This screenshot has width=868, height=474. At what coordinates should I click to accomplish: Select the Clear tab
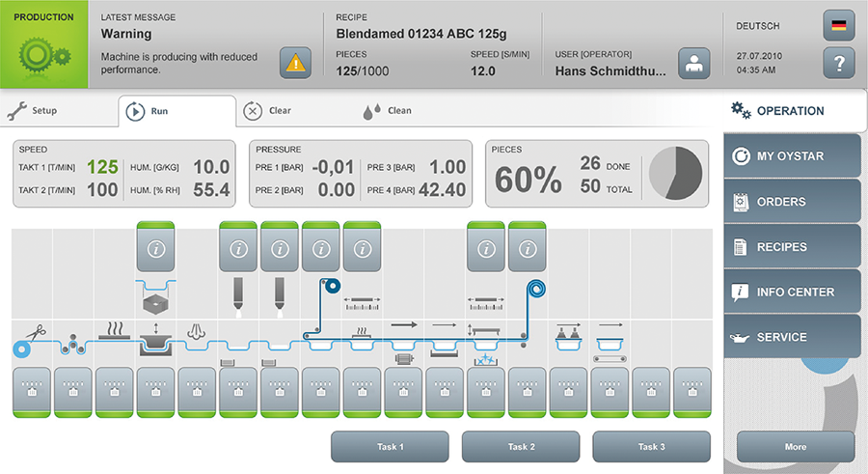pyautogui.click(x=268, y=111)
